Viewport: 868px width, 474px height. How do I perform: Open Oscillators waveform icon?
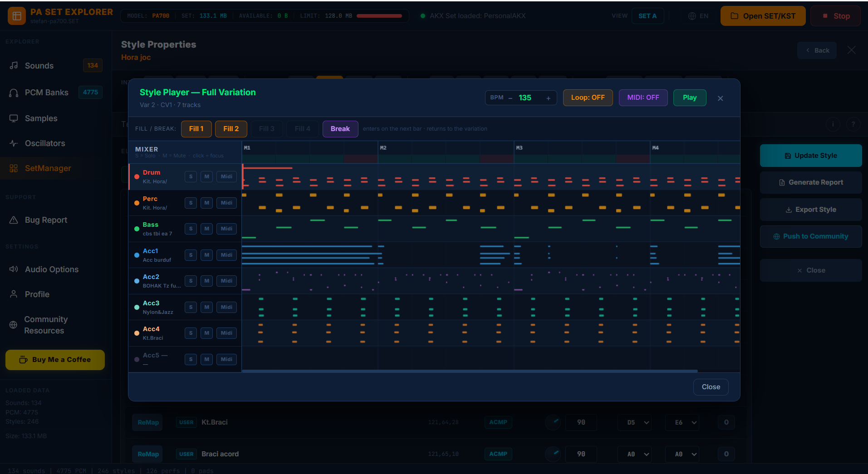(x=14, y=143)
